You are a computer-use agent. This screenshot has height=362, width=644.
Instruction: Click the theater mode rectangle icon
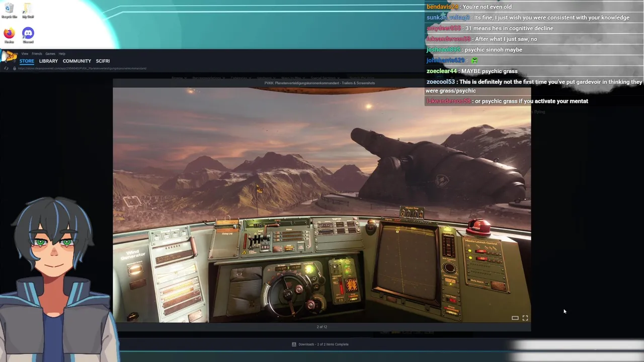(515, 318)
